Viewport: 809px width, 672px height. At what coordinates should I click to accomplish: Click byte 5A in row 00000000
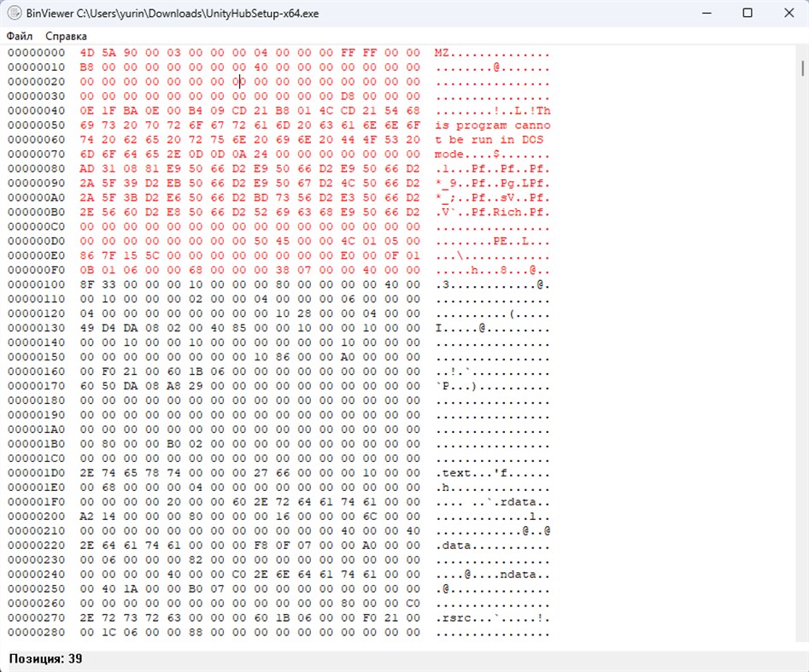108,53
